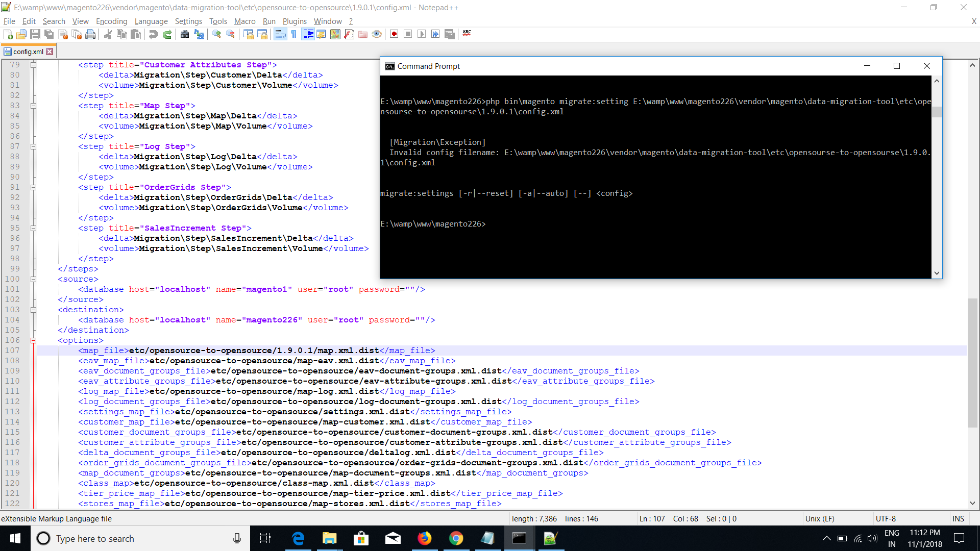Save the current file via toolbar
This screenshot has height=551, width=980.
(x=35, y=34)
